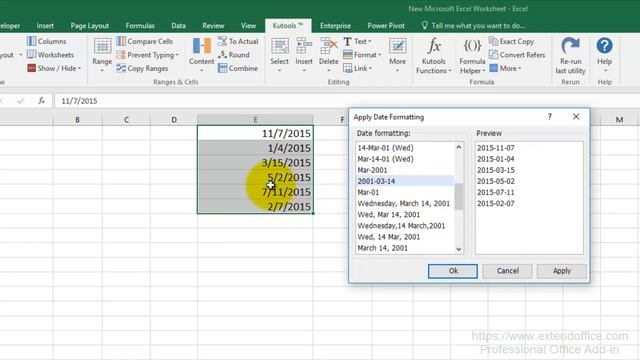Open the Content tool
Screen dimensions: 640x360
coord(201,55)
